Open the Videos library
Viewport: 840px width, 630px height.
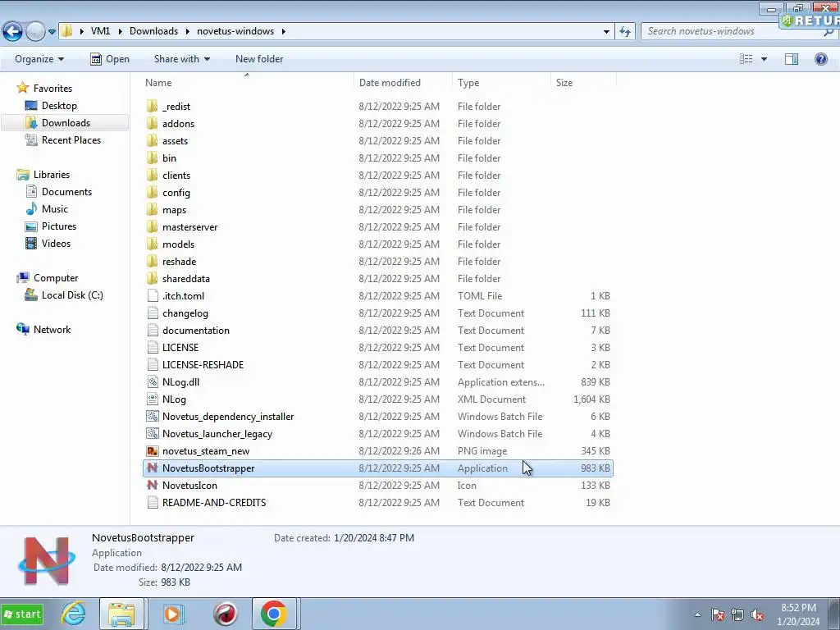pos(57,243)
